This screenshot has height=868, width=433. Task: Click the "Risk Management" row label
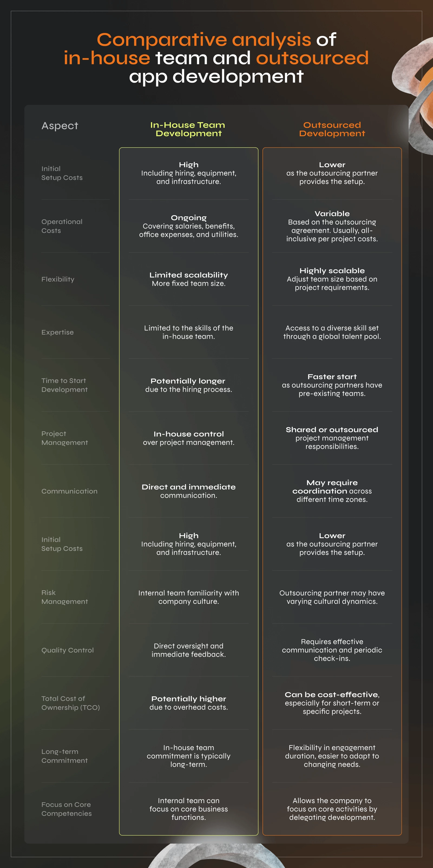[x=64, y=597]
